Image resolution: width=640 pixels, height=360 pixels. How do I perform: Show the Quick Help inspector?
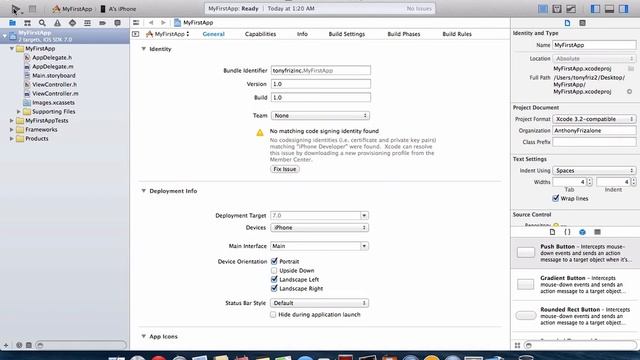582,23
